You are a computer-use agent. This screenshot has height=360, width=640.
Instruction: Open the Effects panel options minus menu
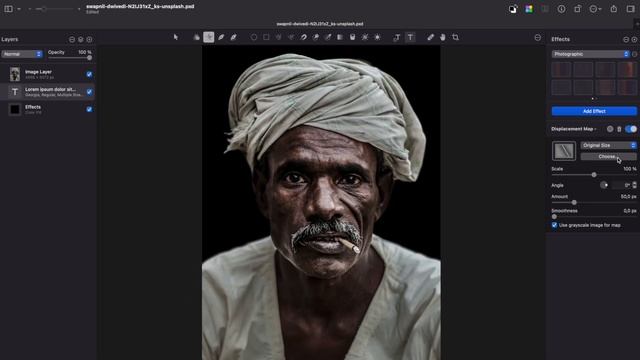[x=626, y=40]
